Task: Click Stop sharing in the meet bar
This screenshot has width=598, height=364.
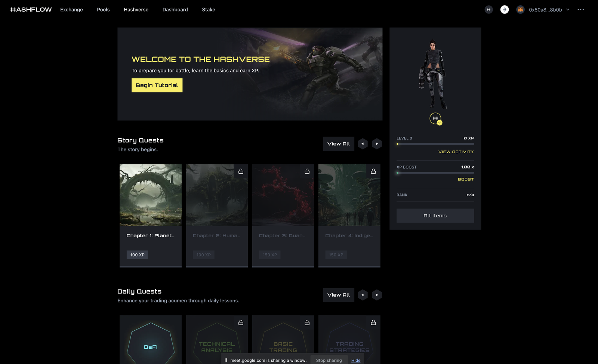Action: click(329, 360)
